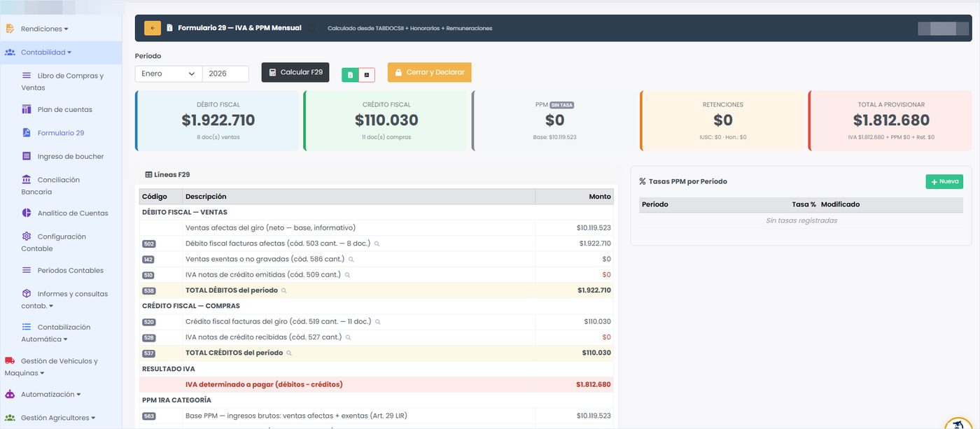Click the Informes y consultas cube icon
The height and width of the screenshot is (429, 980).
(x=27, y=294)
